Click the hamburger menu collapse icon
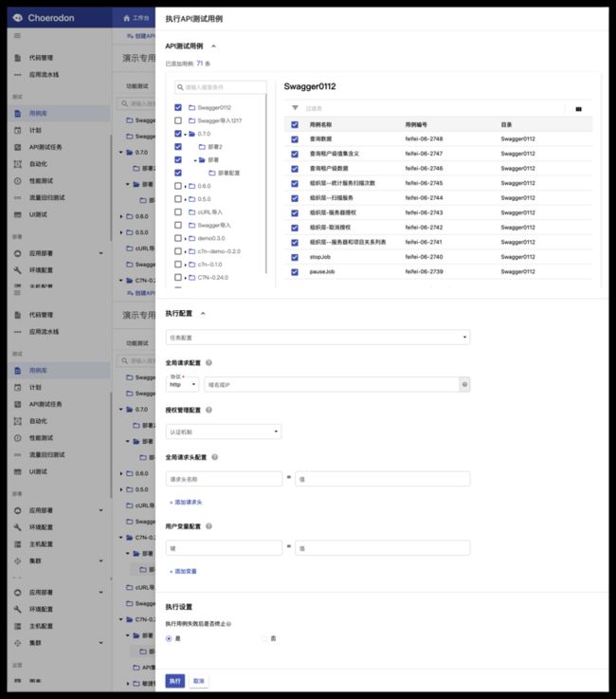The height and width of the screenshot is (699, 616). click(17, 34)
